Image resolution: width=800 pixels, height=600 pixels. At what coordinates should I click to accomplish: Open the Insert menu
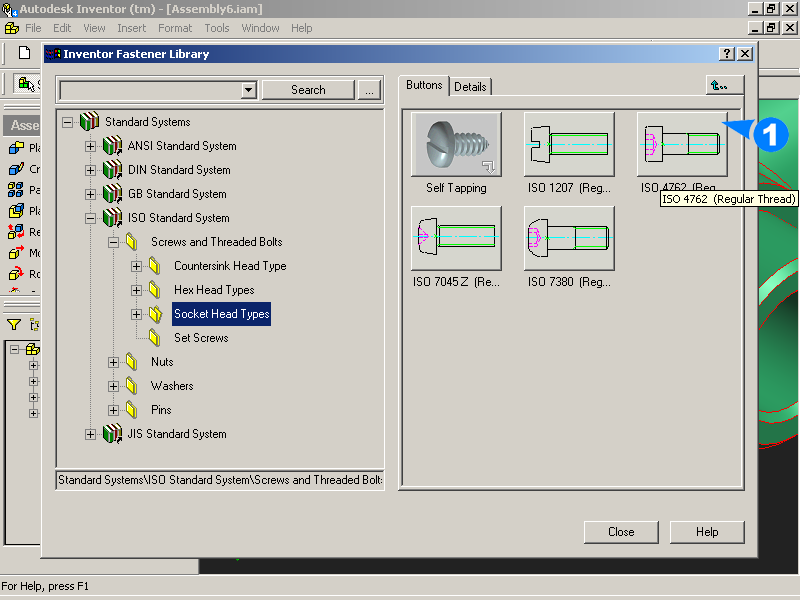(132, 28)
